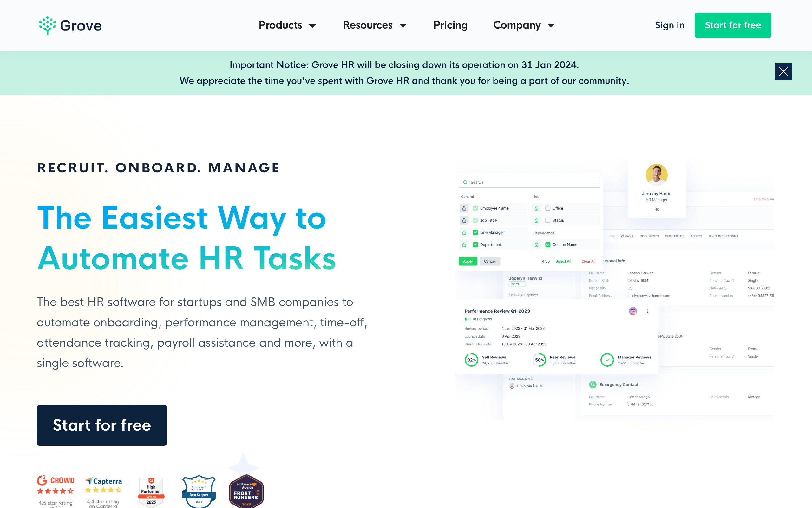Check the Office checkbox
812x508 pixels.
click(x=547, y=208)
